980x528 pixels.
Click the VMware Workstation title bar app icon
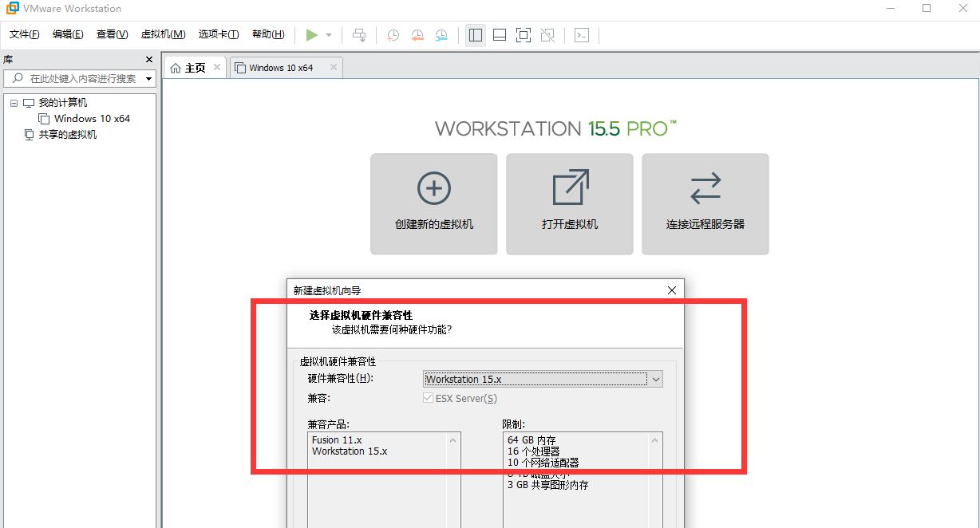(12, 9)
